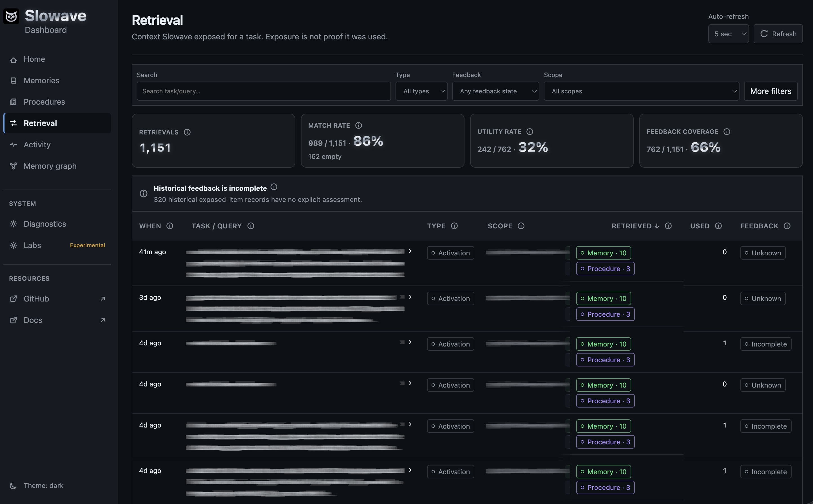Open the Auto-refresh interval dropdown

point(729,34)
